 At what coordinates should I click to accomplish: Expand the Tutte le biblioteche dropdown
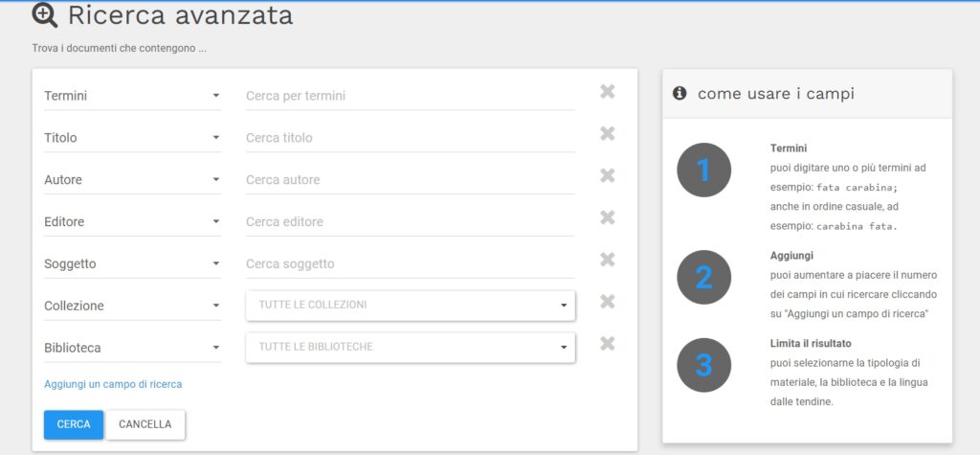coord(411,348)
